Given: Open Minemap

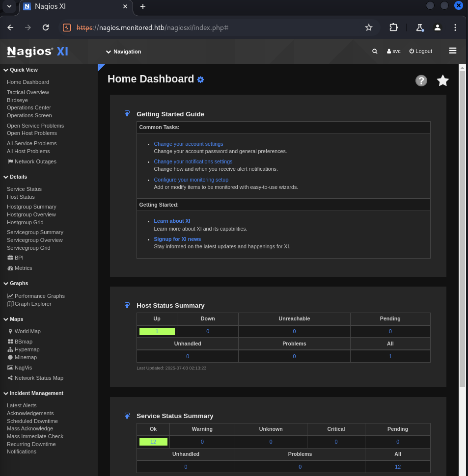Looking at the screenshot, I should pos(22,357).
